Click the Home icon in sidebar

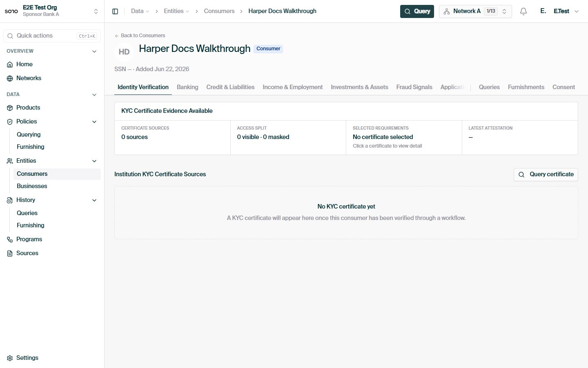coord(10,65)
